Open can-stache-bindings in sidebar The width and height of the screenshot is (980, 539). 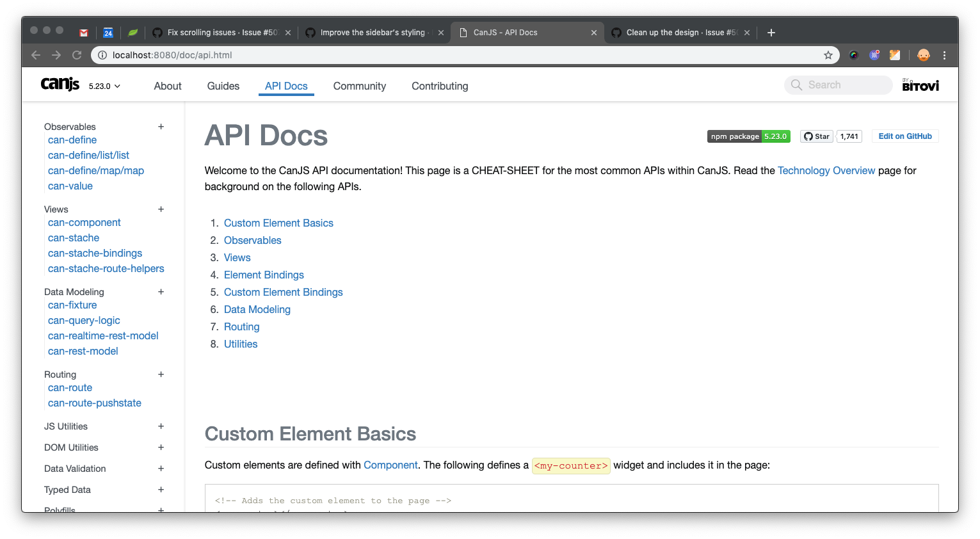95,253
